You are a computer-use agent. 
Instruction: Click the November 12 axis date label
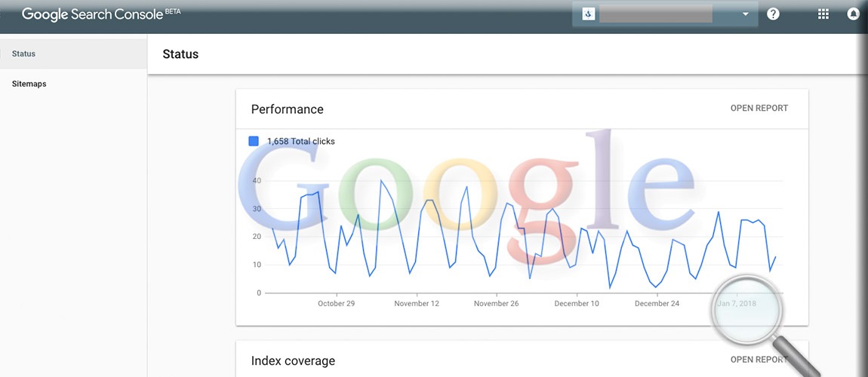[417, 303]
